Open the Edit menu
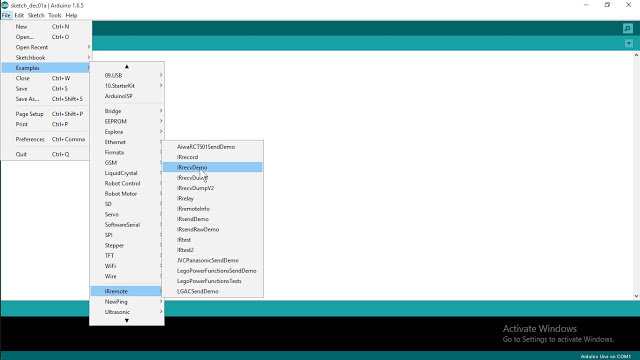Viewport: 640px width, 360px height. 19,16
